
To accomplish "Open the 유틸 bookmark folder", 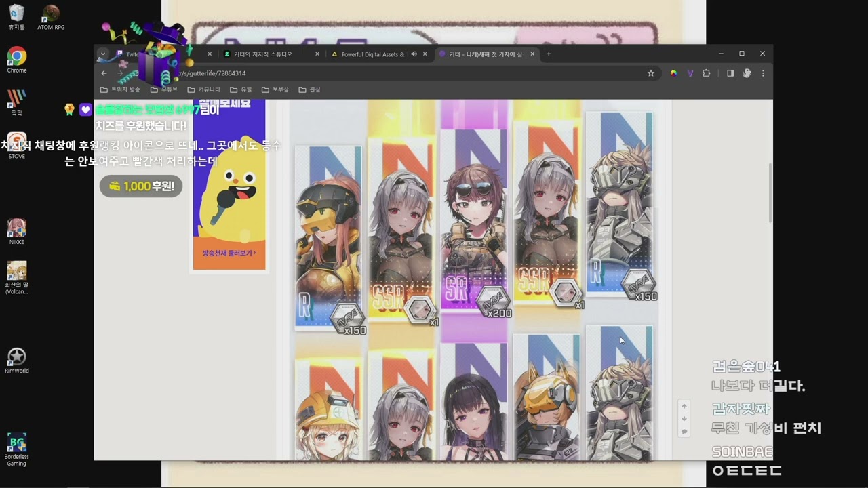I will [241, 89].
